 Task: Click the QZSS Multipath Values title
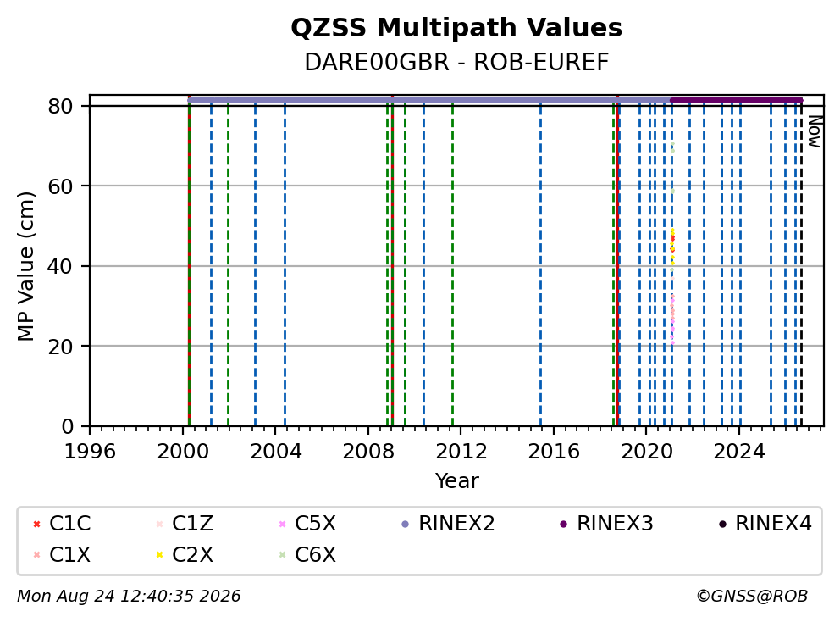(x=456, y=27)
